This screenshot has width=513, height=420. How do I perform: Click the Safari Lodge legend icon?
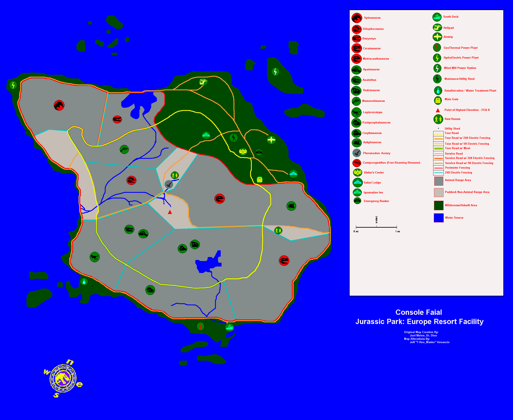[x=357, y=183]
